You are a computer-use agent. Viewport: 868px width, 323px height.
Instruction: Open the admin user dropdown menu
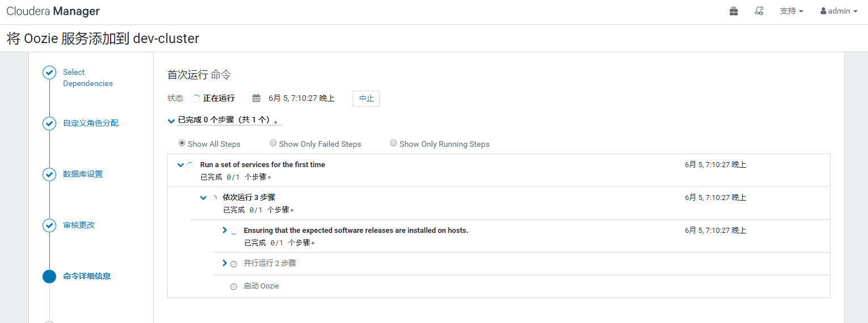839,11
